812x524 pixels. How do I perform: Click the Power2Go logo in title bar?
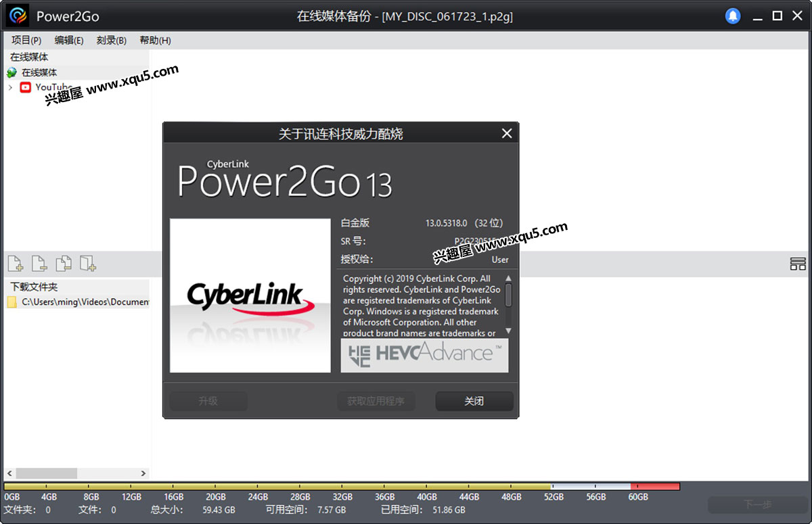18,16
